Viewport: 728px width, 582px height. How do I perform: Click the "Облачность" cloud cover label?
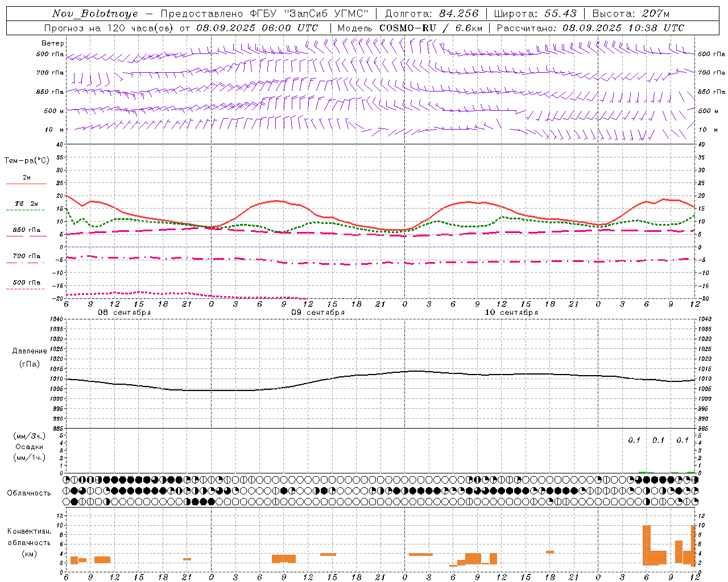[29, 493]
